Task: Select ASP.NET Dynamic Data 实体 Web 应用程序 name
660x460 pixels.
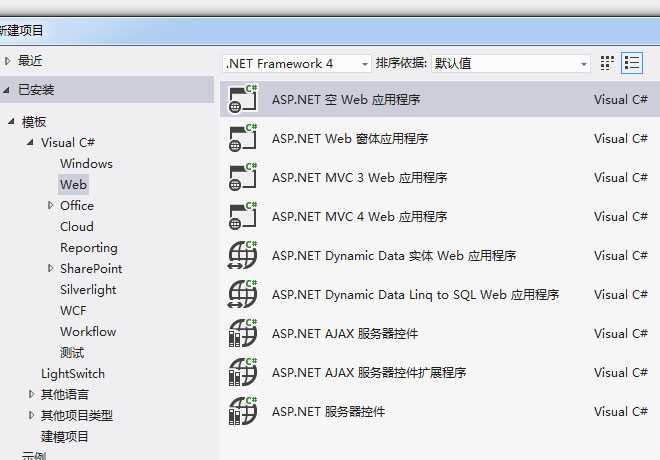Action: click(x=394, y=255)
